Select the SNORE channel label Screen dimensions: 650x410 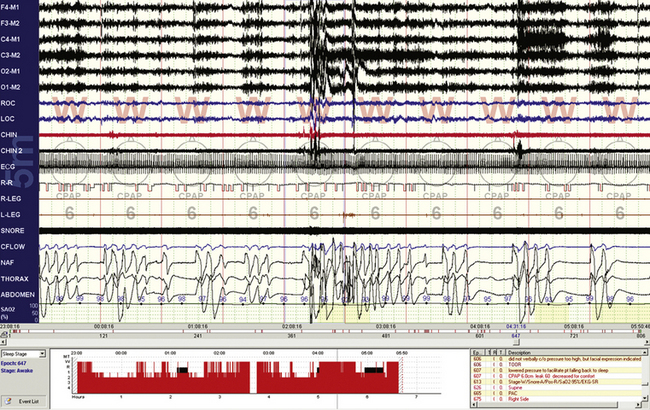click(14, 230)
